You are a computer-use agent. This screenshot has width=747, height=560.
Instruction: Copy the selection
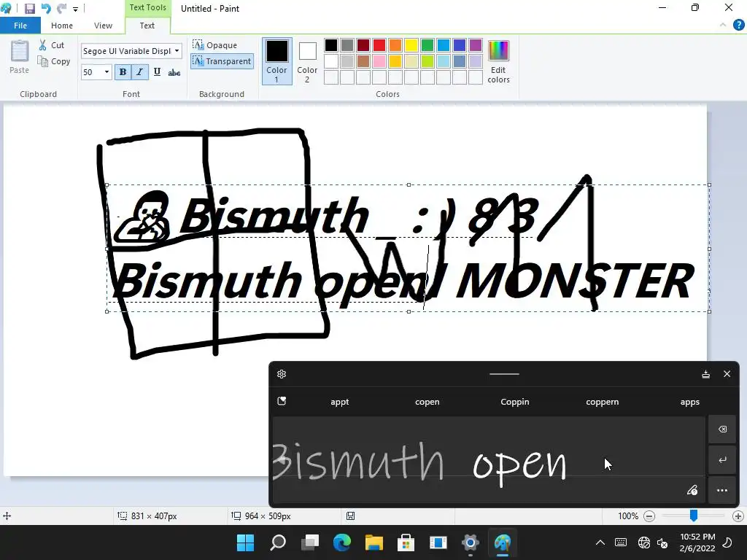point(54,61)
